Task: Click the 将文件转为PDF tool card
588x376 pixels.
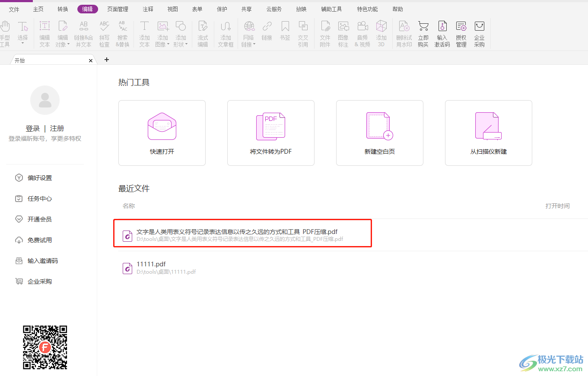Action: pos(271,133)
